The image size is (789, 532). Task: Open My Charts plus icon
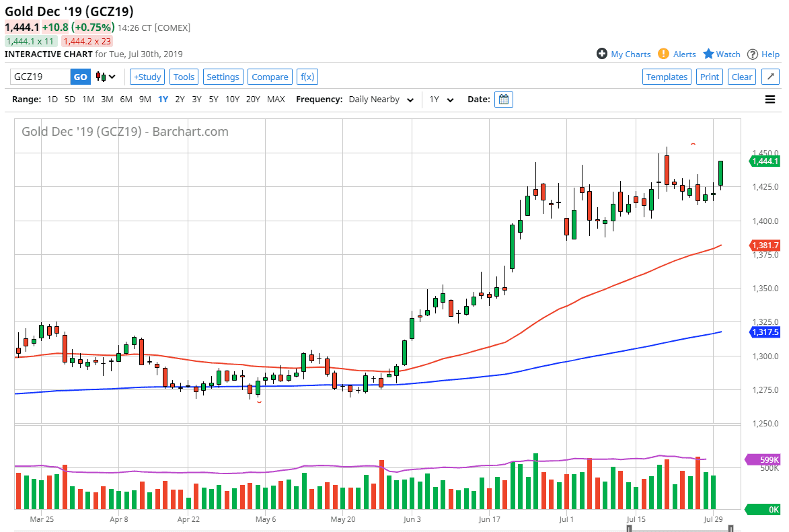pyautogui.click(x=602, y=54)
